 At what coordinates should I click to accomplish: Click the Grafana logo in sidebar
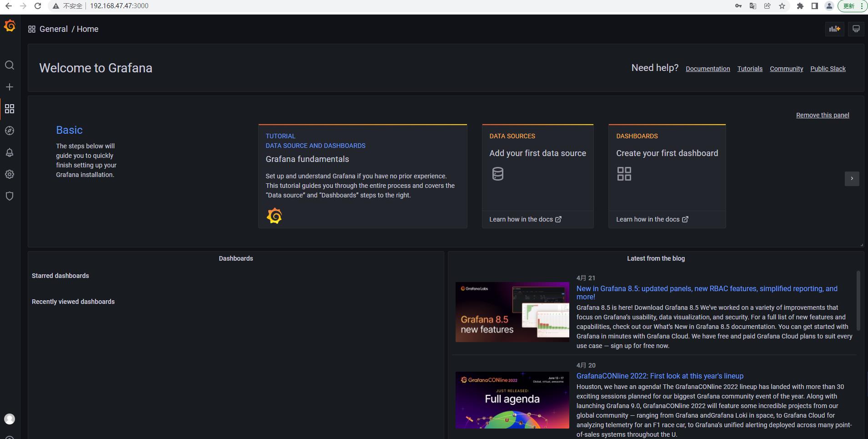tap(10, 26)
